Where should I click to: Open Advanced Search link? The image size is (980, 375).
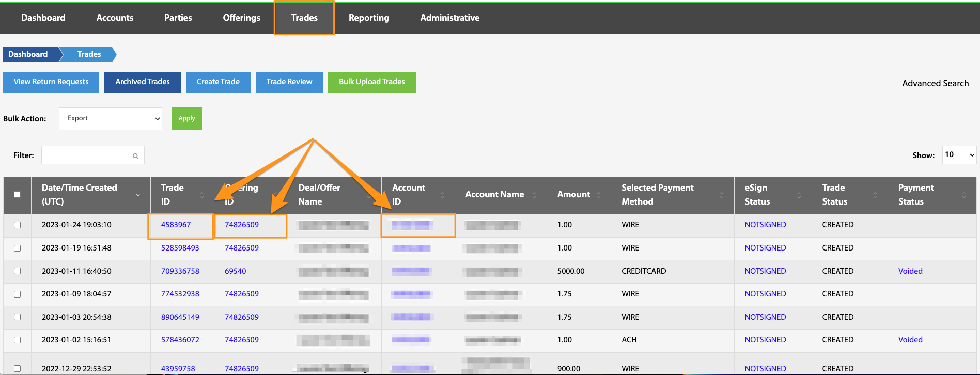point(936,83)
